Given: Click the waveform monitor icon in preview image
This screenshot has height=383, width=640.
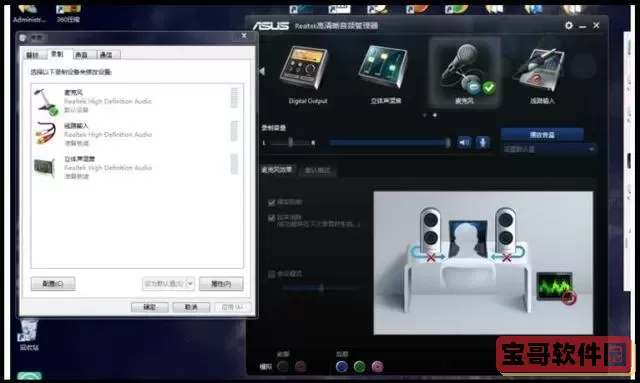Looking at the screenshot, I should (x=556, y=287).
